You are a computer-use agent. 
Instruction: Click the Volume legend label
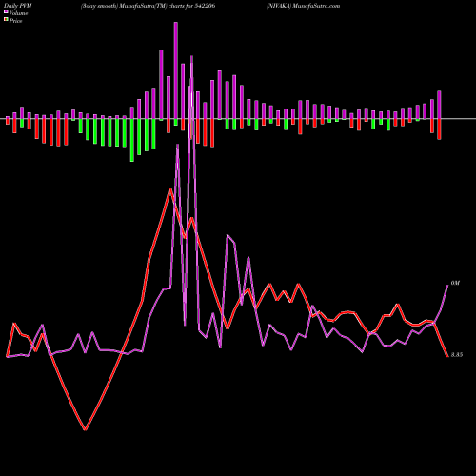click(18, 13)
